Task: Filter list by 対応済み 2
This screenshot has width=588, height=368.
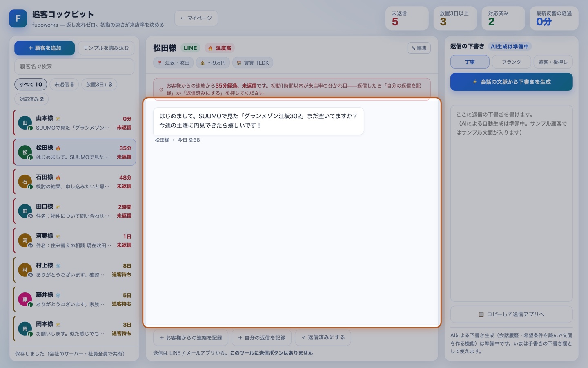Action: pos(31,99)
